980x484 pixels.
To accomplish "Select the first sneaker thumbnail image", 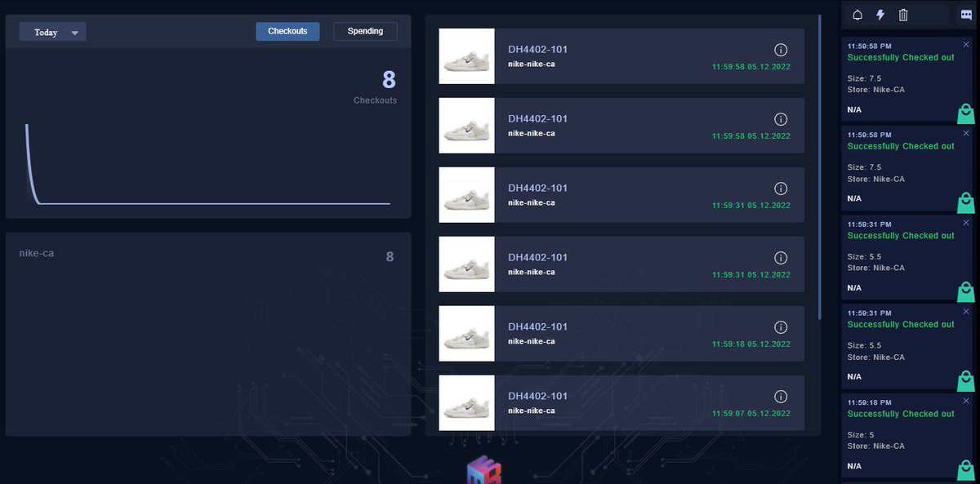I will pos(466,56).
